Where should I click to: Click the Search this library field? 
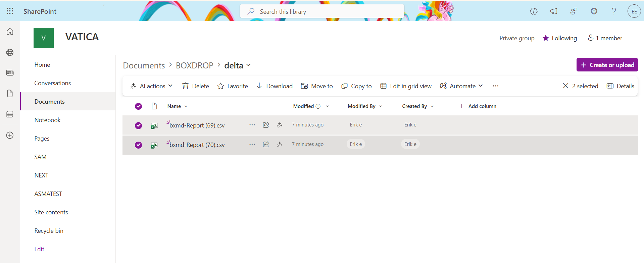tap(322, 11)
